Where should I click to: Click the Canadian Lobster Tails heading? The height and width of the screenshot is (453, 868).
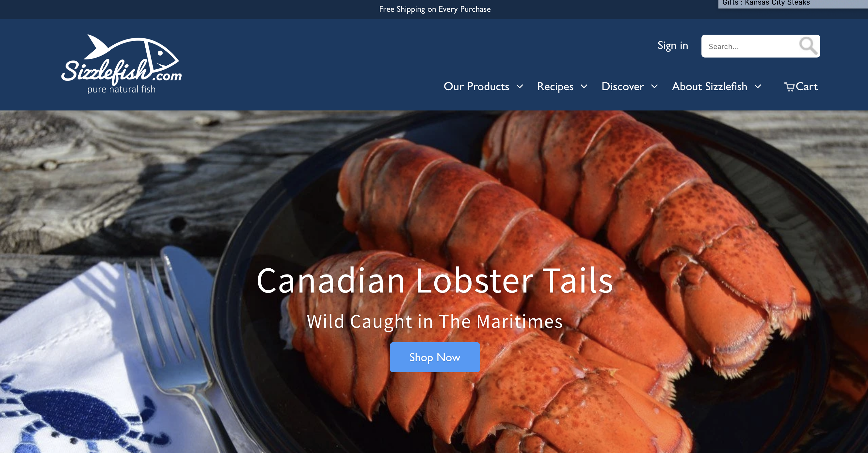pos(435,281)
